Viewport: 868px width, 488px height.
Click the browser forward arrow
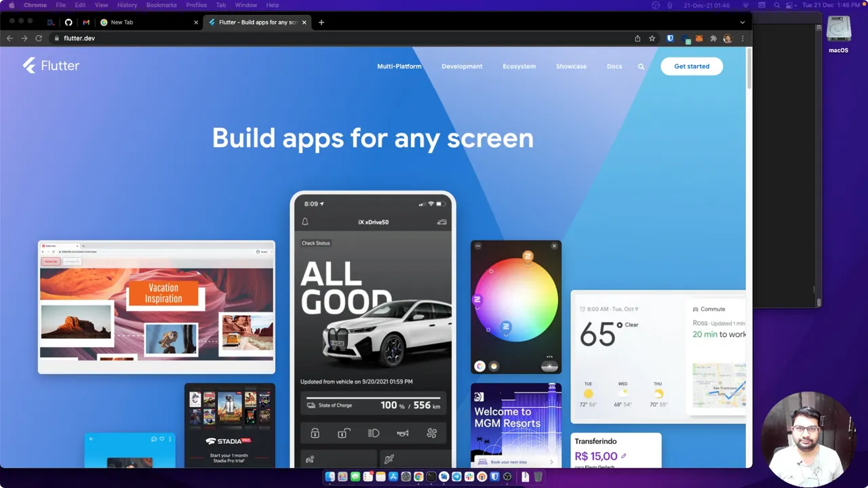[x=24, y=39]
